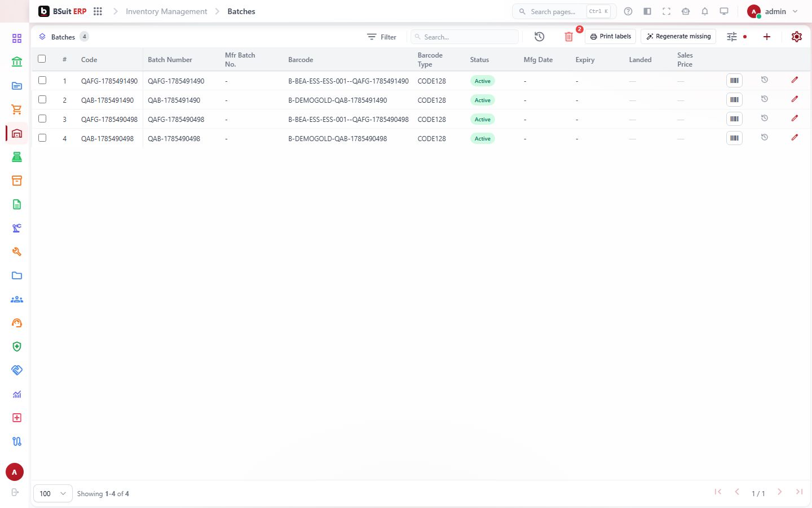812x508 pixels.
Task: Click the purchasing shopping cart sidebar icon
Action: coord(17,110)
